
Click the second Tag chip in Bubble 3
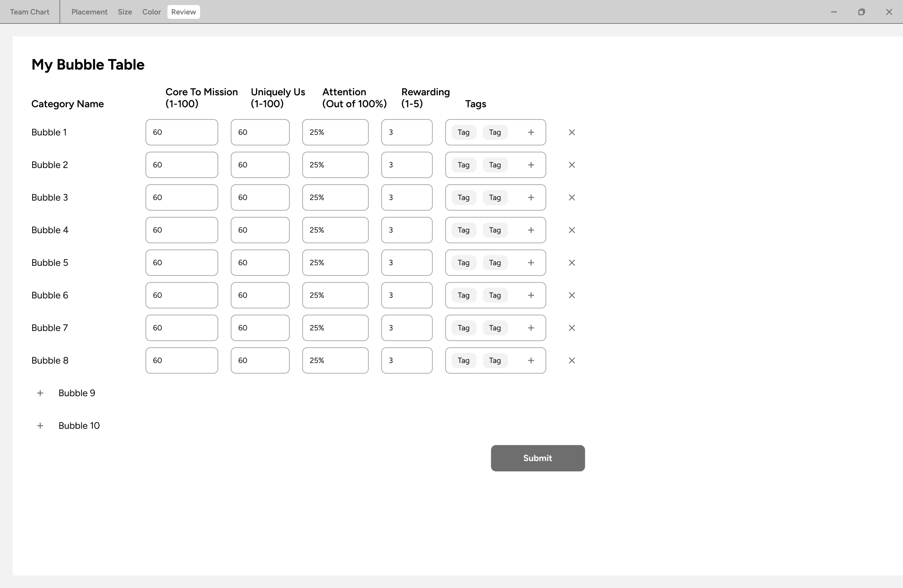(495, 198)
